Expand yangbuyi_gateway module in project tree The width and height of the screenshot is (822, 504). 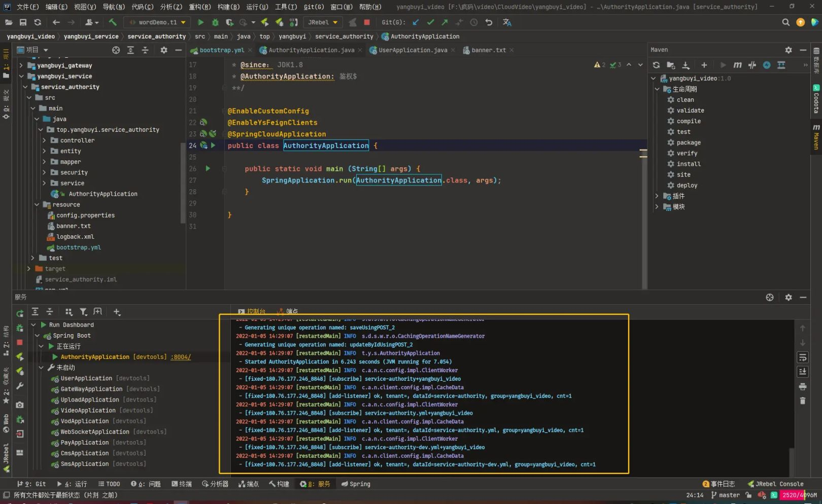click(x=21, y=65)
